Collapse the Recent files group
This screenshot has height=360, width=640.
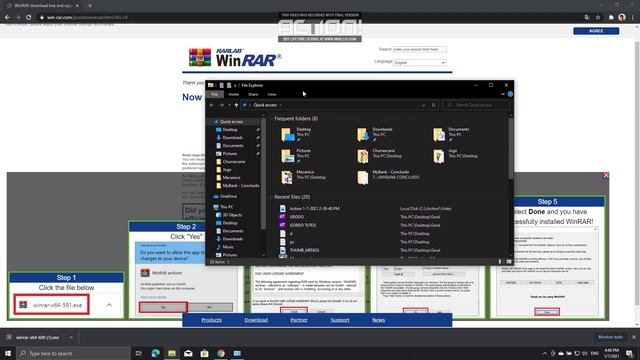coord(272,197)
